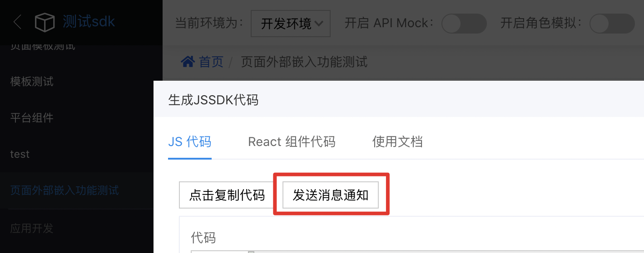Click the 页面外部嵌入功能测试 breadcrumb item
644x253 pixels.
coord(304,62)
